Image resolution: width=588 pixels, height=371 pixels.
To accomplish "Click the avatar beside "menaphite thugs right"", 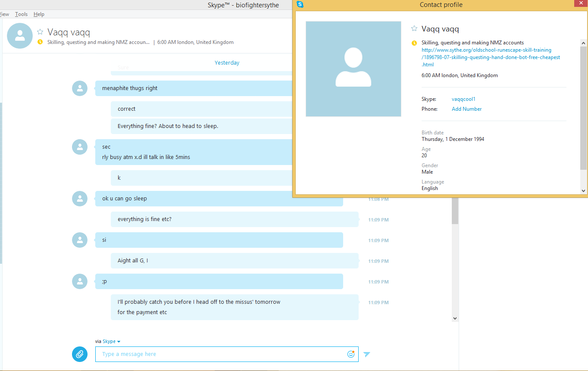I will click(x=80, y=88).
